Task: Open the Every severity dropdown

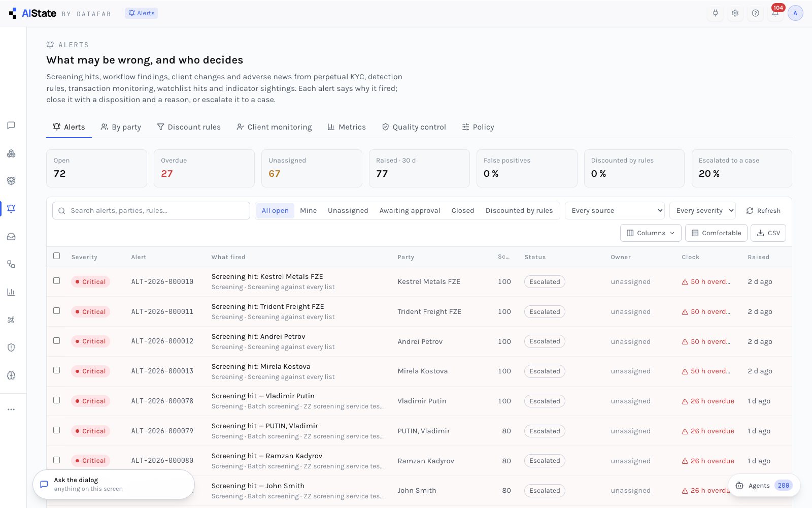Action: [x=702, y=210]
